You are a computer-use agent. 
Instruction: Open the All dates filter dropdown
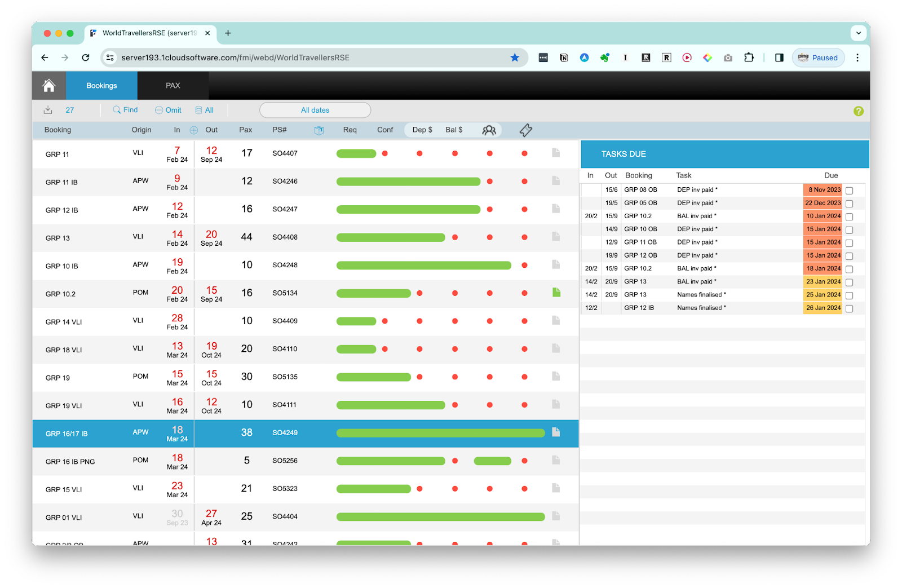(x=315, y=110)
